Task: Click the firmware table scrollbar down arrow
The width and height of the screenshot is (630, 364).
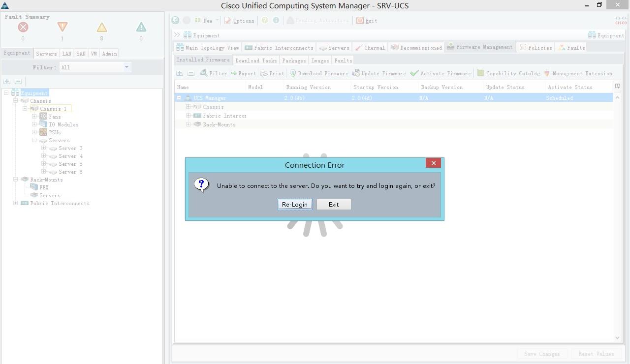Action: click(x=618, y=338)
